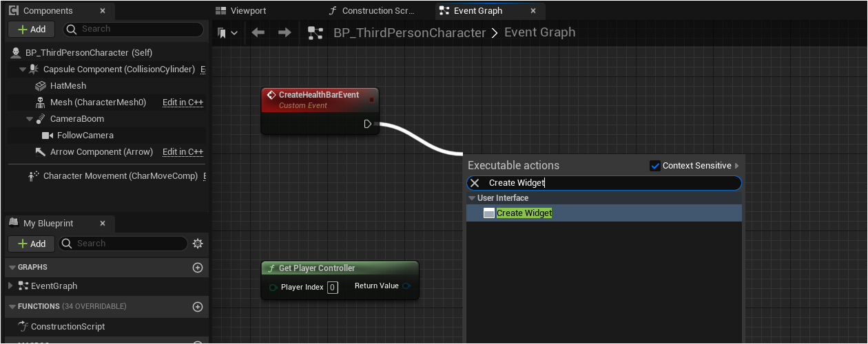Collapse the FUNCTIONS section

click(12, 306)
